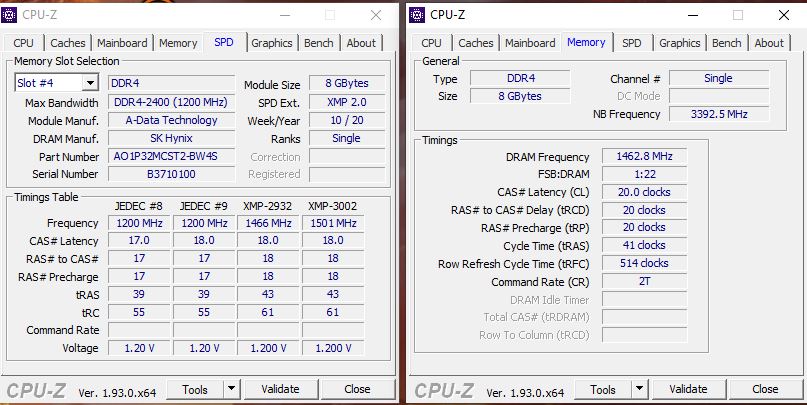Image resolution: width=807 pixels, height=405 pixels.
Task: Click SPD Ext. XMP 2.0 value
Action: coord(347,102)
